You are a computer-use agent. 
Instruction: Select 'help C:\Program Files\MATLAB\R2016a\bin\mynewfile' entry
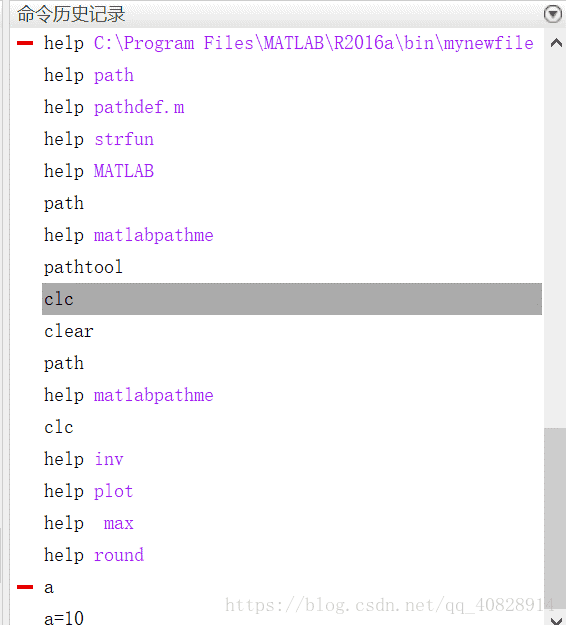pyautogui.click(x=289, y=43)
